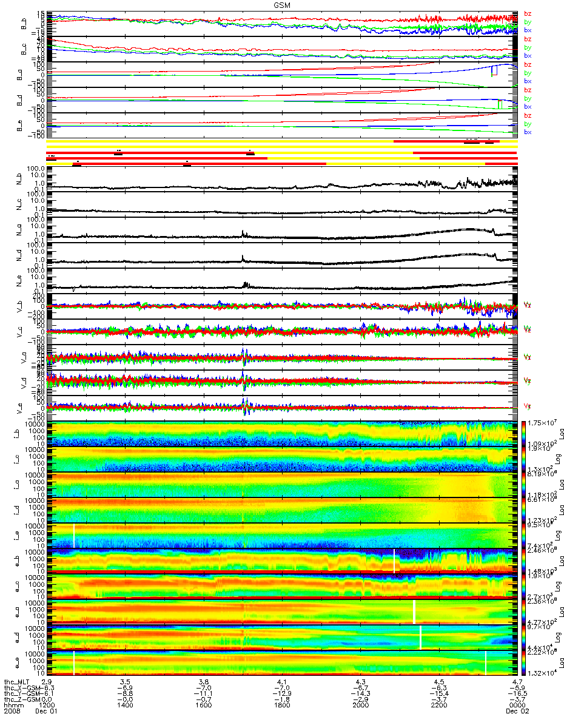
Task: Click the 0000 time tick label
Action: coord(517,706)
